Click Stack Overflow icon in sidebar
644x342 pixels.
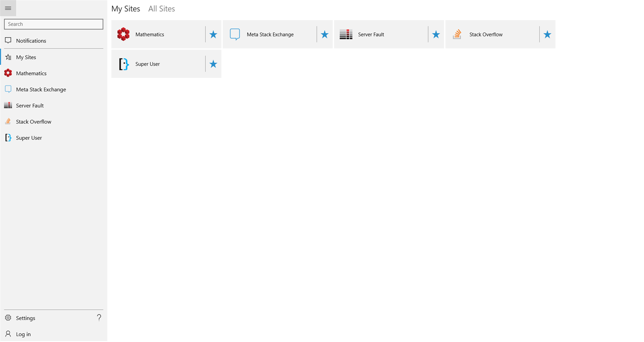8,121
